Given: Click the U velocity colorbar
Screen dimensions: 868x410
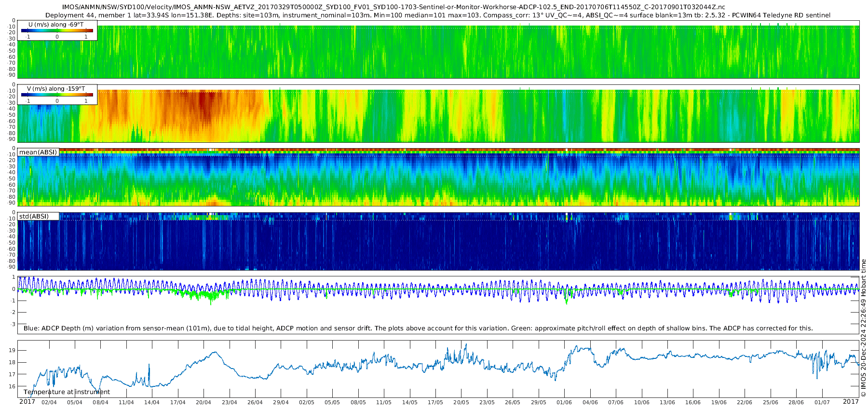Looking at the screenshot, I should pyautogui.click(x=57, y=31).
